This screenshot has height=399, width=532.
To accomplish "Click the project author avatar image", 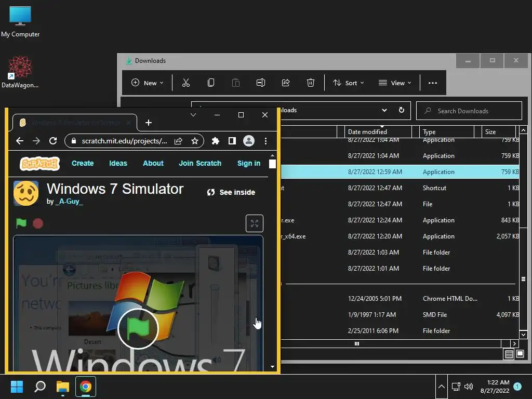I will (26, 193).
